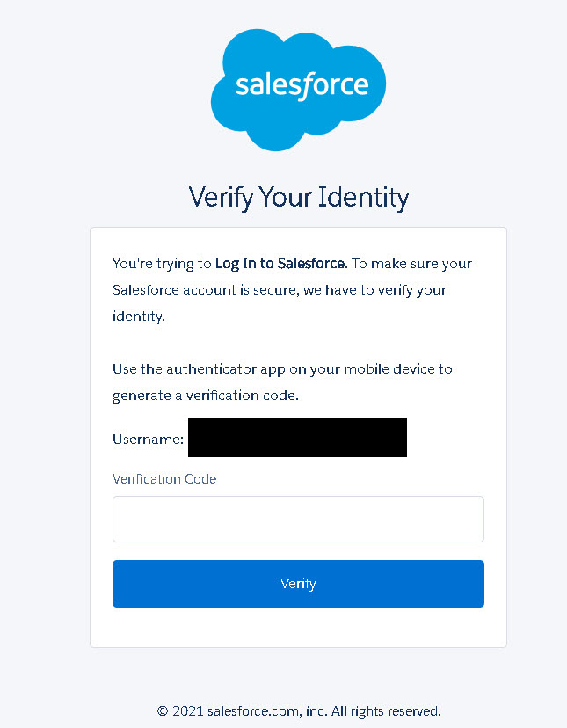Click the "You're trying to" opening text
This screenshot has height=728, width=567.
click(162, 263)
